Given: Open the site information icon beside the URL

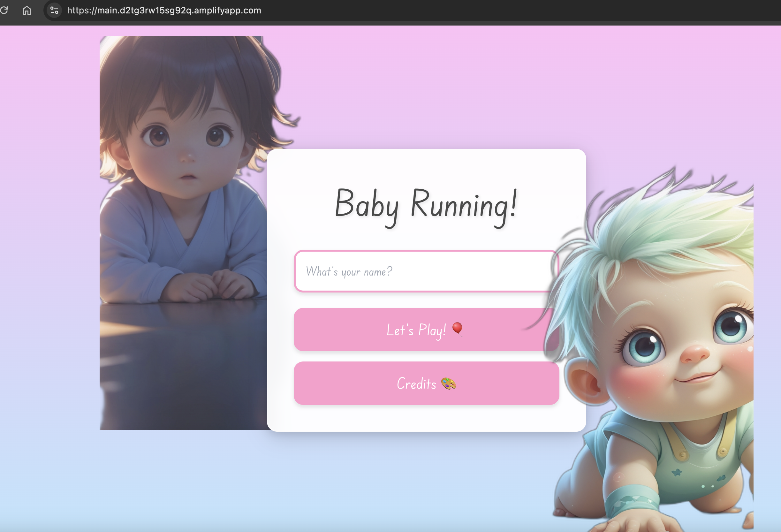Looking at the screenshot, I should 54,11.
